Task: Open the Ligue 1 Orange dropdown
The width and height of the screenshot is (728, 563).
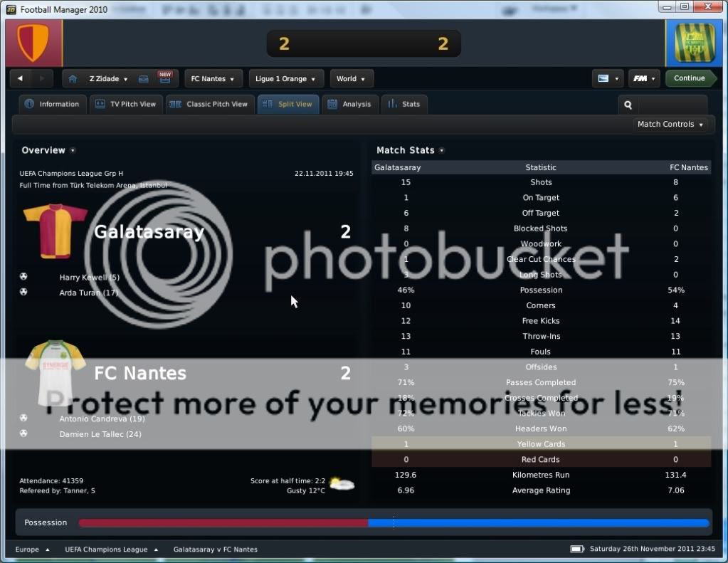Action: coord(286,79)
